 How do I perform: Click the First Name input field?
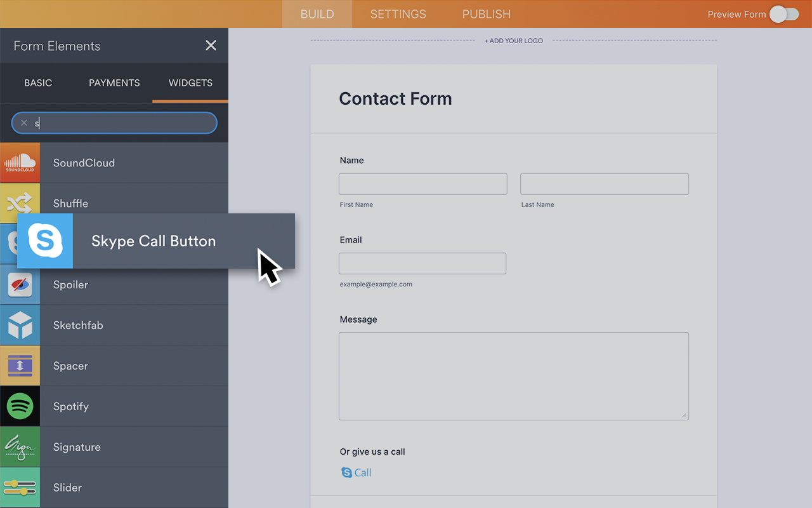pos(423,184)
